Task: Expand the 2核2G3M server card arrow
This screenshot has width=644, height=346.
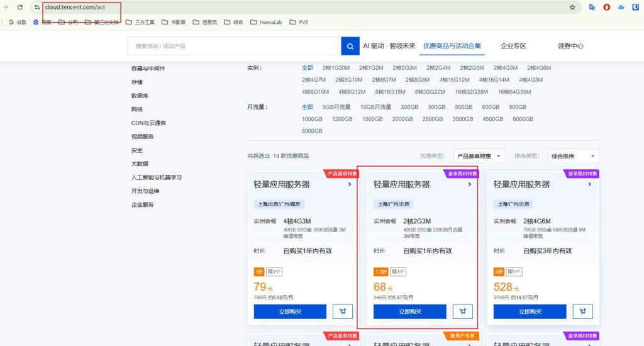Action: tap(469, 184)
